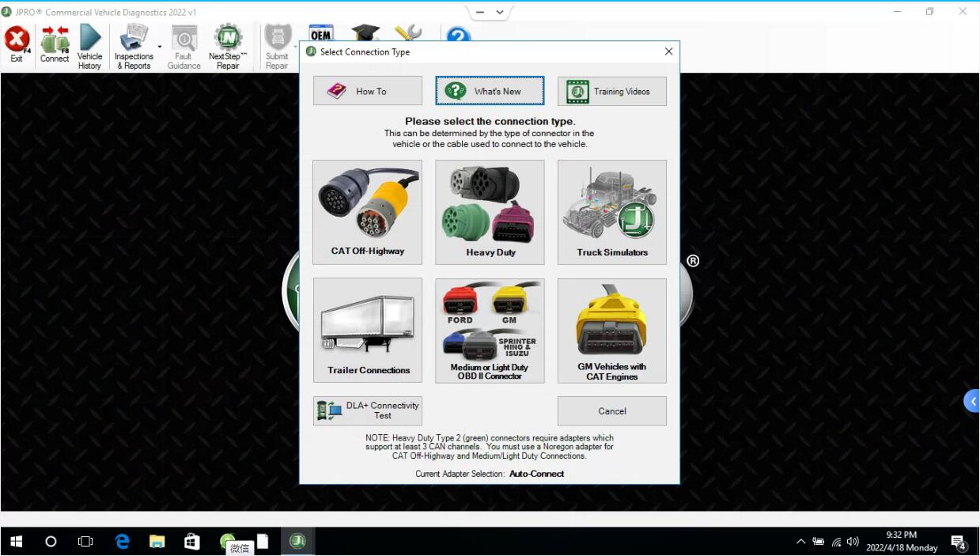Click the white document icon on the taskbar
Viewport: 980px width, 556px height.
(x=263, y=542)
